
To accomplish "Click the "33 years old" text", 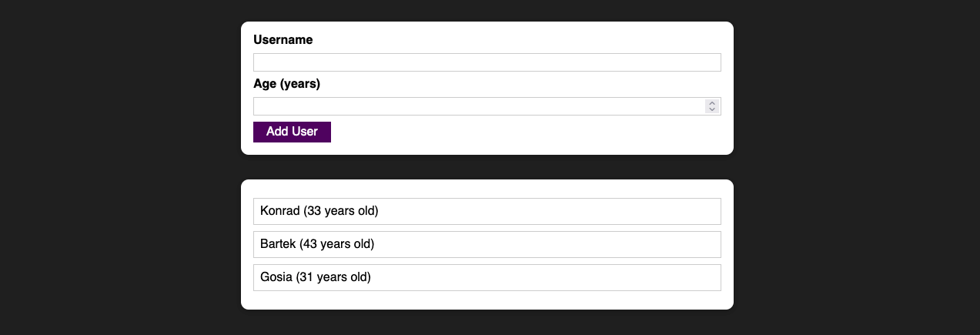I will click(x=341, y=211).
